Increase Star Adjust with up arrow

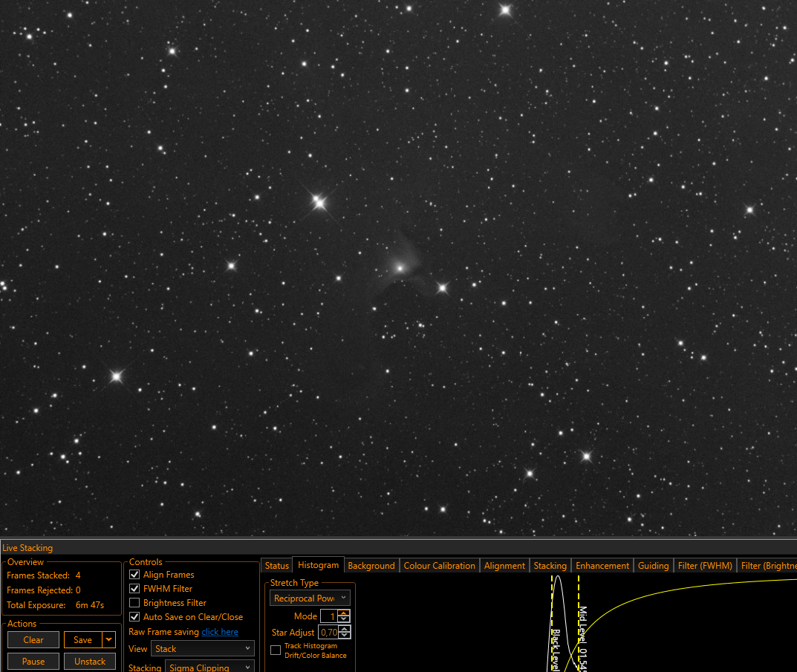[345, 629]
